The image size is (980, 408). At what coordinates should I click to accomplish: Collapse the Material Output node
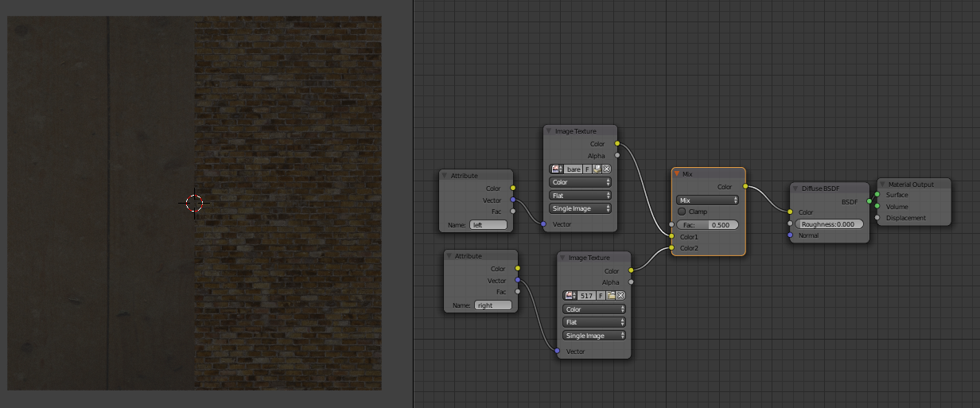tap(883, 185)
